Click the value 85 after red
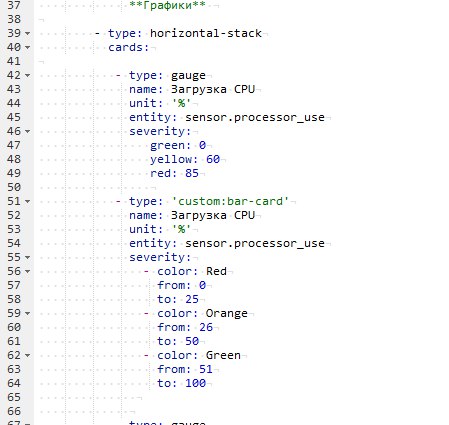The image size is (449, 425). click(x=192, y=173)
